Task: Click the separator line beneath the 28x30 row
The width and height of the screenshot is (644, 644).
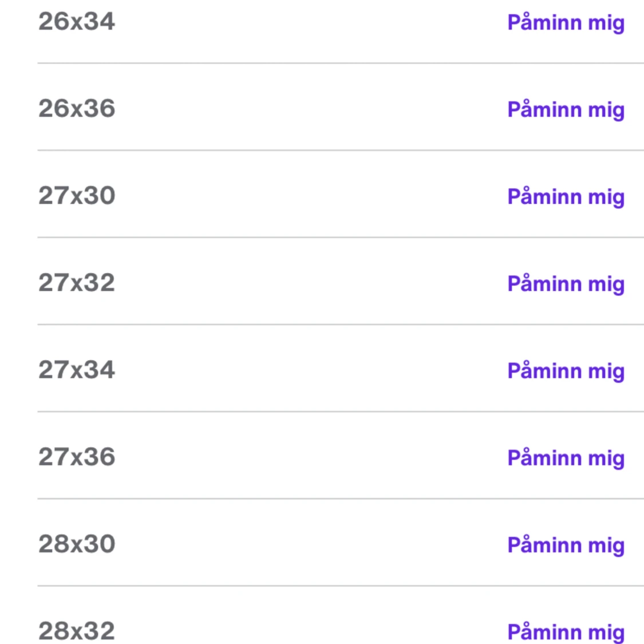Action: click(x=340, y=585)
